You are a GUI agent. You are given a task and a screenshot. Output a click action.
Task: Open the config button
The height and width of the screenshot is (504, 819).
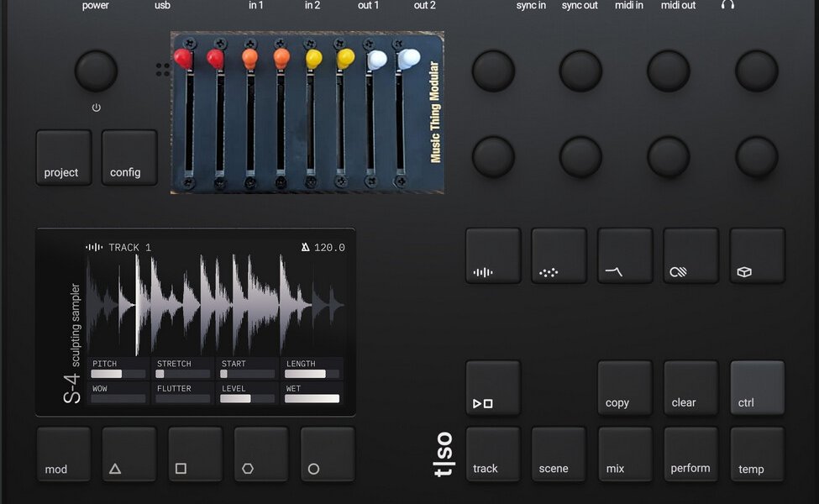pyautogui.click(x=129, y=157)
